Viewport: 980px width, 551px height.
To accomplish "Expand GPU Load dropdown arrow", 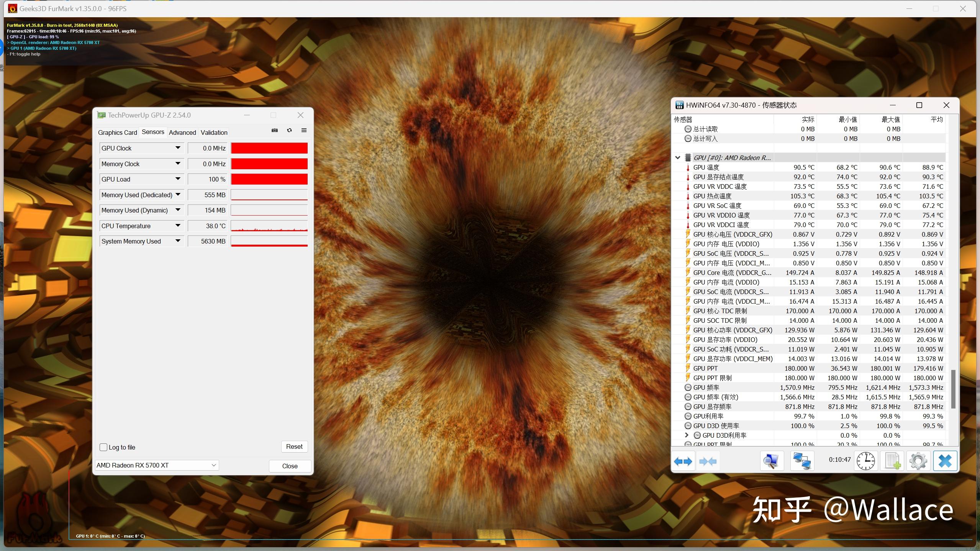I will 177,179.
